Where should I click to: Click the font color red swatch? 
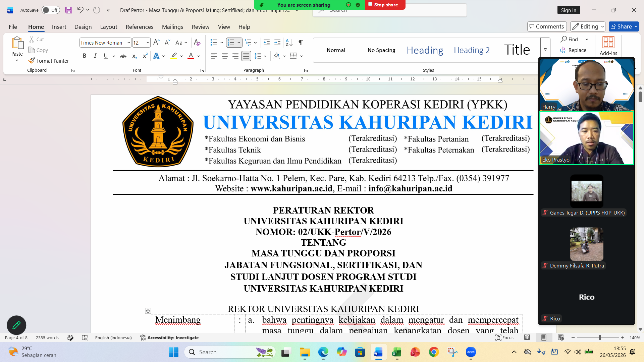coord(191,56)
